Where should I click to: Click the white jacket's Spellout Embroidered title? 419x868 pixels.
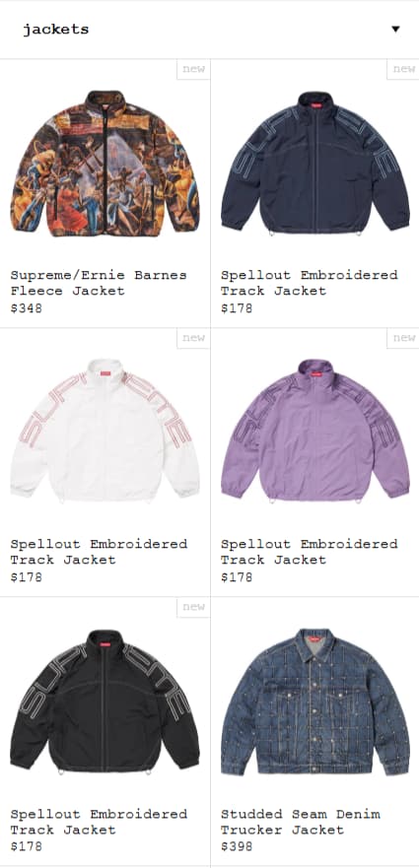(x=99, y=552)
